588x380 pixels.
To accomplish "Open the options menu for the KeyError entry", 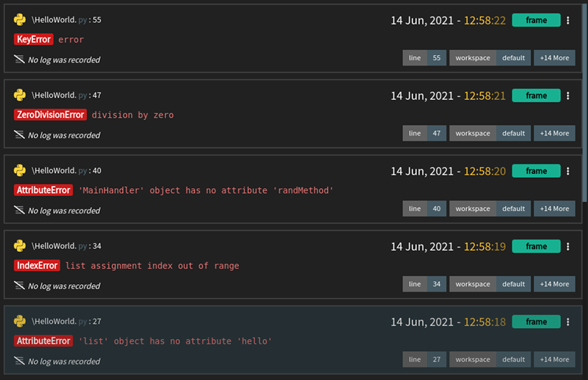I will [x=568, y=20].
